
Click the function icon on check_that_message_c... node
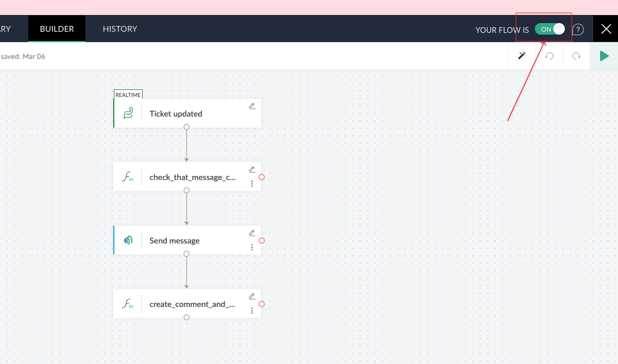pos(128,177)
